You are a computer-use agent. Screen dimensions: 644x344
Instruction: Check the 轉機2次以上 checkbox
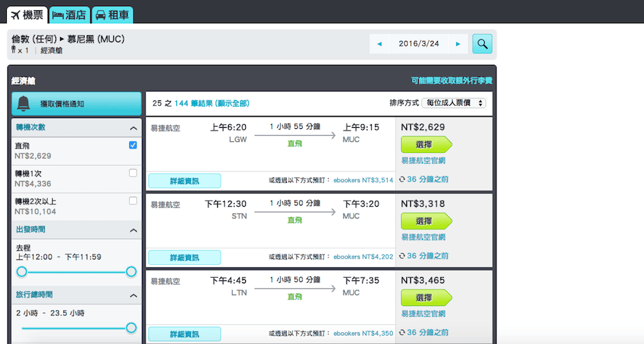(x=132, y=201)
